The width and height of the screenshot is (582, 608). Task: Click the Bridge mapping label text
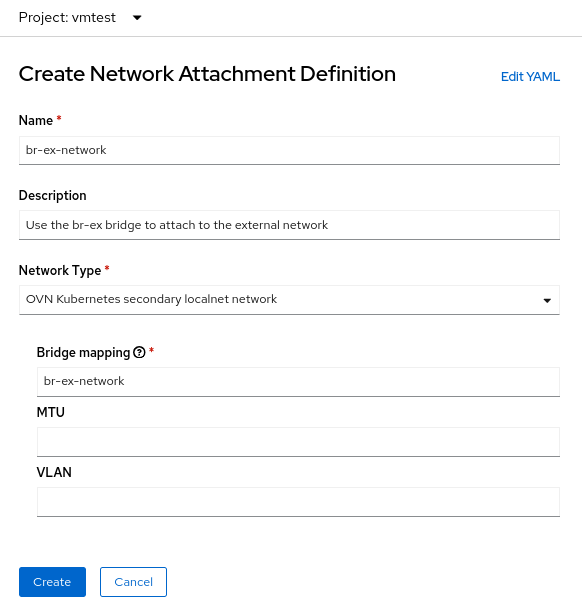point(83,352)
